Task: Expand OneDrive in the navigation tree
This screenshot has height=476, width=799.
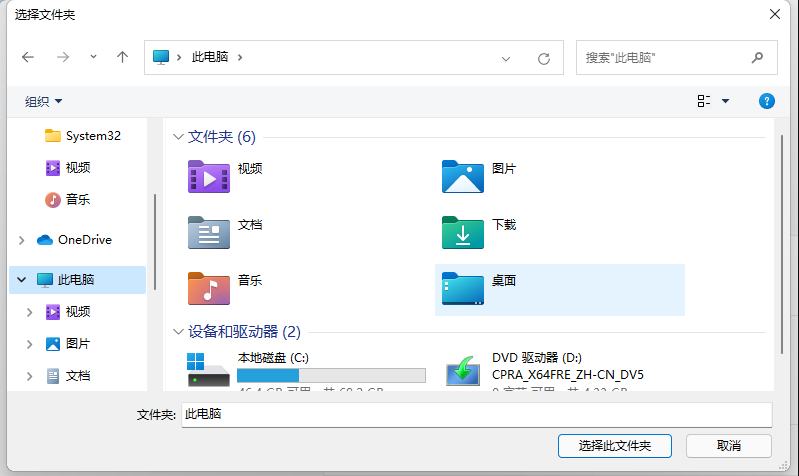Action: (22, 240)
